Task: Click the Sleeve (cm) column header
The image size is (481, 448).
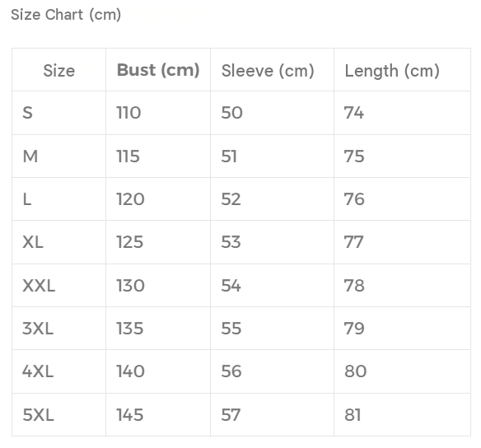Action: pyautogui.click(x=268, y=71)
